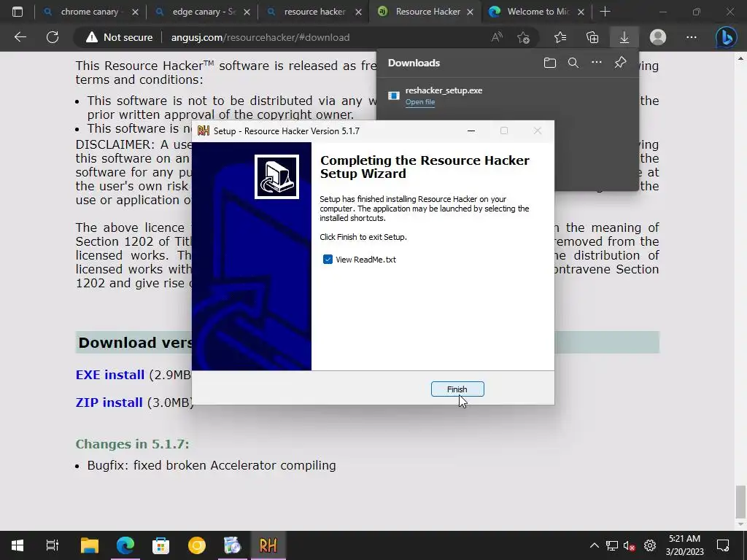Image resolution: width=747 pixels, height=560 pixels.
Task: Open the yellow Chrome Canary taskbar icon
Action: point(197,545)
